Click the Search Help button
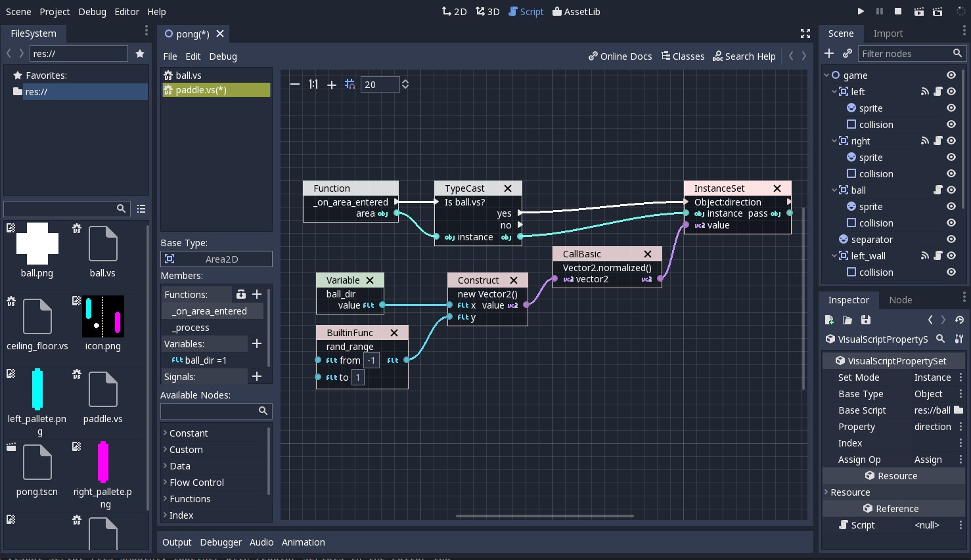This screenshot has width=971, height=560. click(x=744, y=56)
